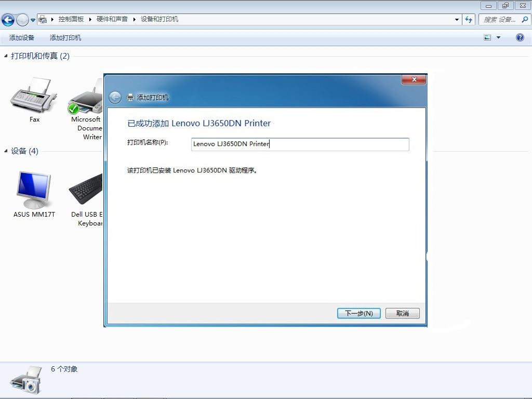
Task: Close the 添加打印机 dialog
Action: (x=414, y=79)
